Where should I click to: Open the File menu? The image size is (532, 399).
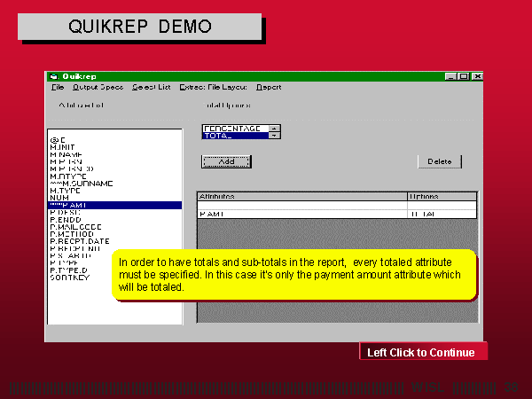[58, 87]
